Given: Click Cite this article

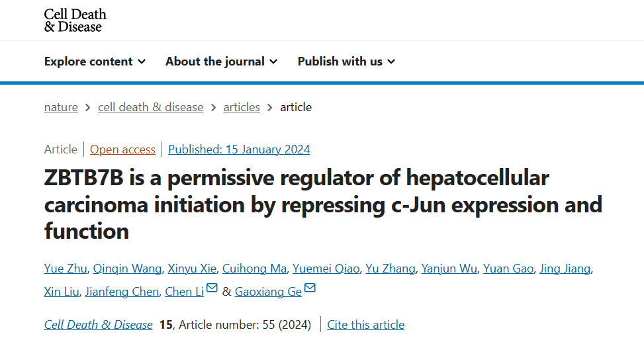Looking at the screenshot, I should (x=365, y=324).
